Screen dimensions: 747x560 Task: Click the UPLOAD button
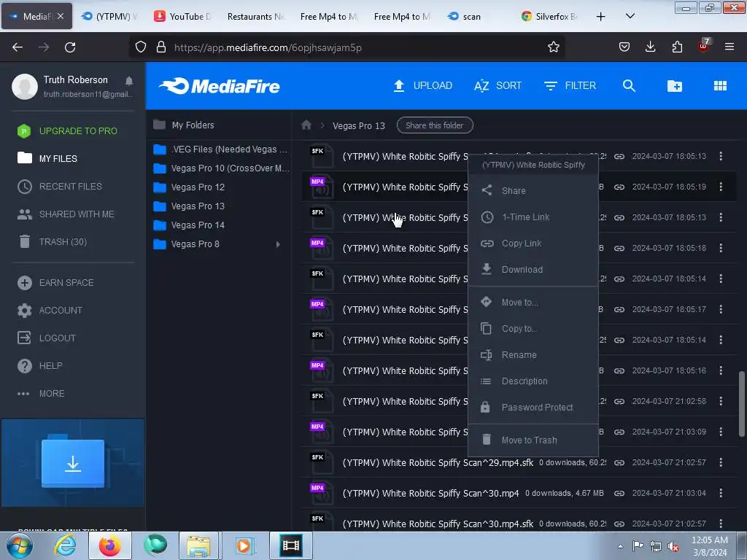(x=422, y=86)
